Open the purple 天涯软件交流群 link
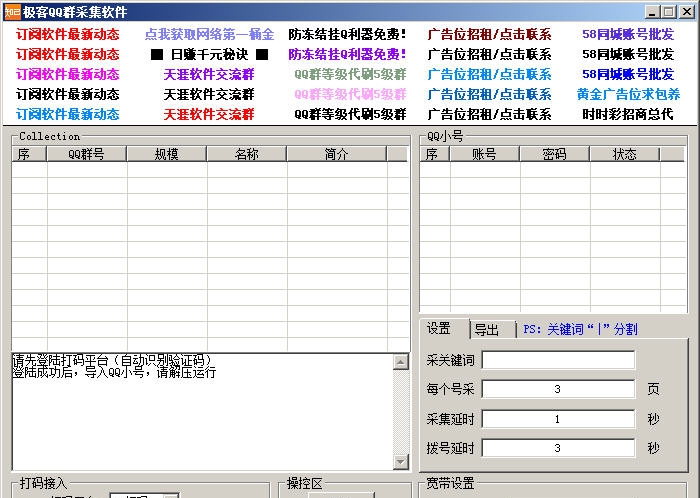The width and height of the screenshot is (700, 498). coord(209,75)
